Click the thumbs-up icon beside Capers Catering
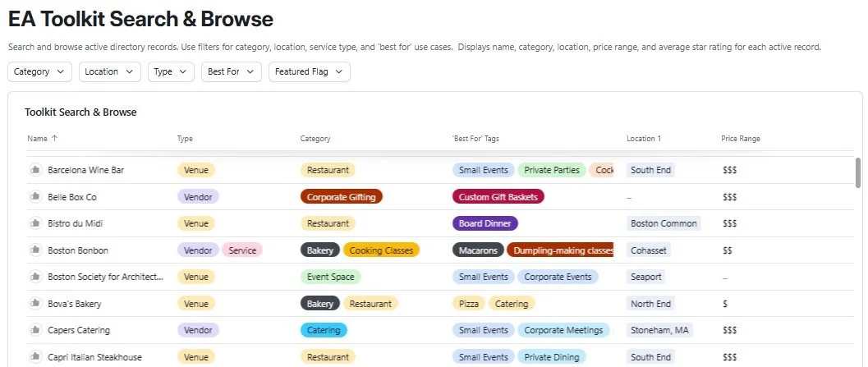This screenshot has height=367, width=868. point(35,330)
